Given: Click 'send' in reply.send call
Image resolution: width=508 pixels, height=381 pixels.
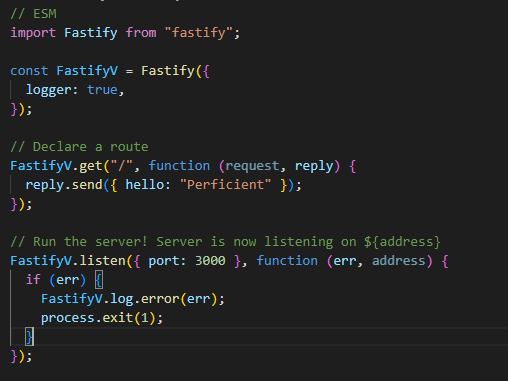Looking at the screenshot, I should 87,185.
